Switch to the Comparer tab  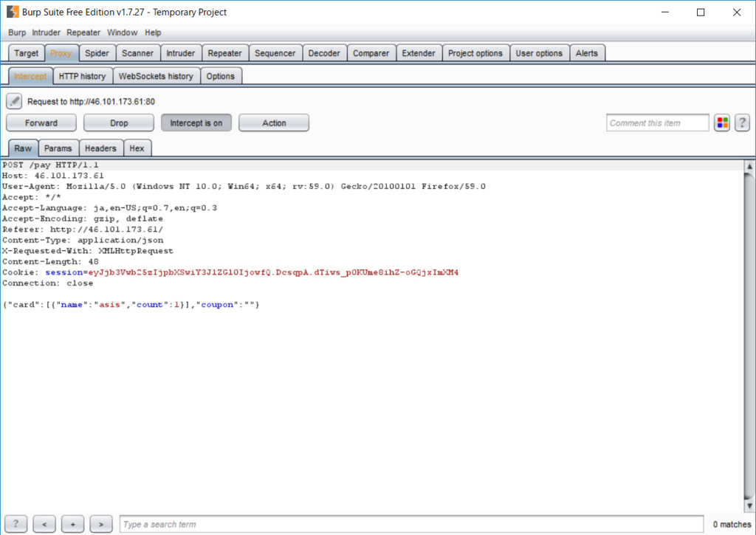pyautogui.click(x=371, y=53)
